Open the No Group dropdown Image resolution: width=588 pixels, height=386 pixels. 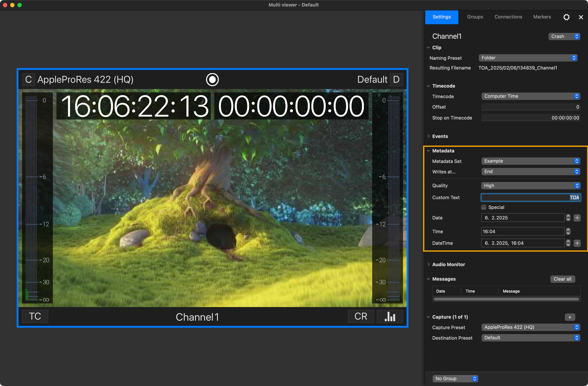pos(455,379)
